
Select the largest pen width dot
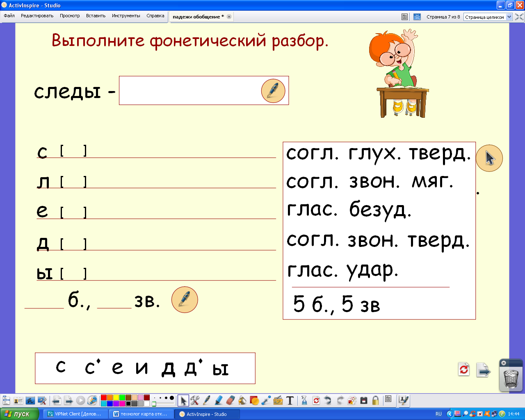pos(172,398)
